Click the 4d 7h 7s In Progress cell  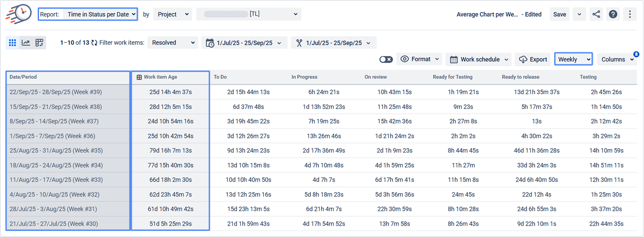(324, 180)
